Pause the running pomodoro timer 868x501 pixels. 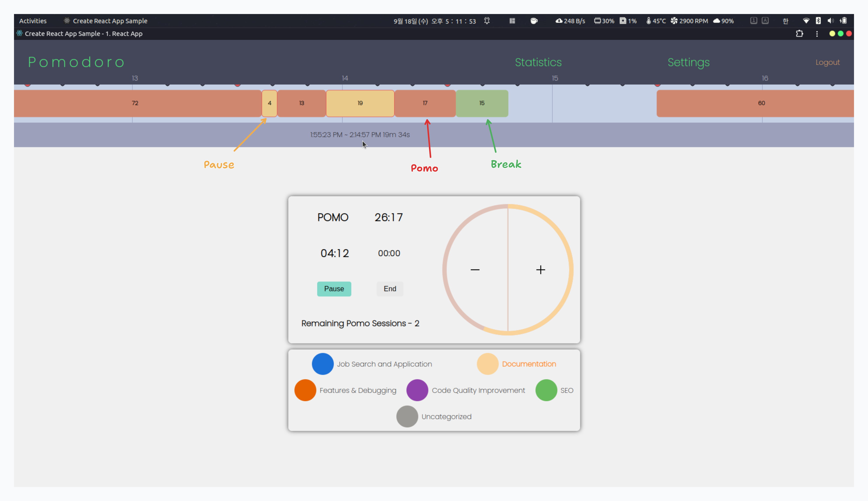click(x=334, y=289)
